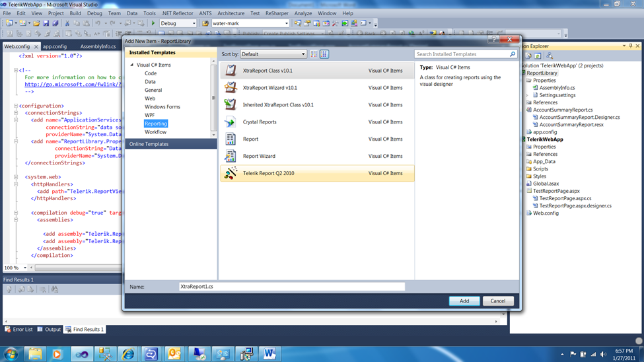Open the Online Templates section

171,144
